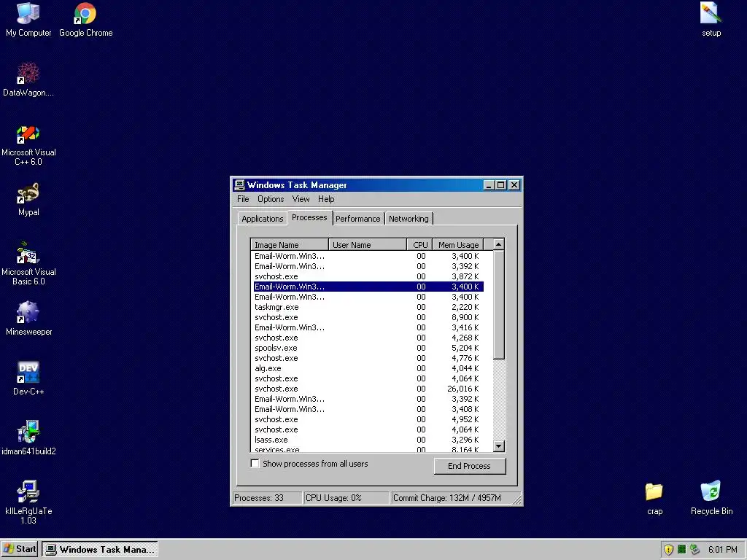Open the File menu

[243, 199]
